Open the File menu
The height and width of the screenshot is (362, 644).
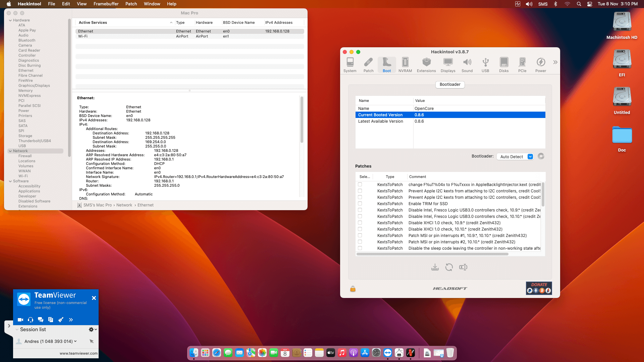click(x=52, y=4)
